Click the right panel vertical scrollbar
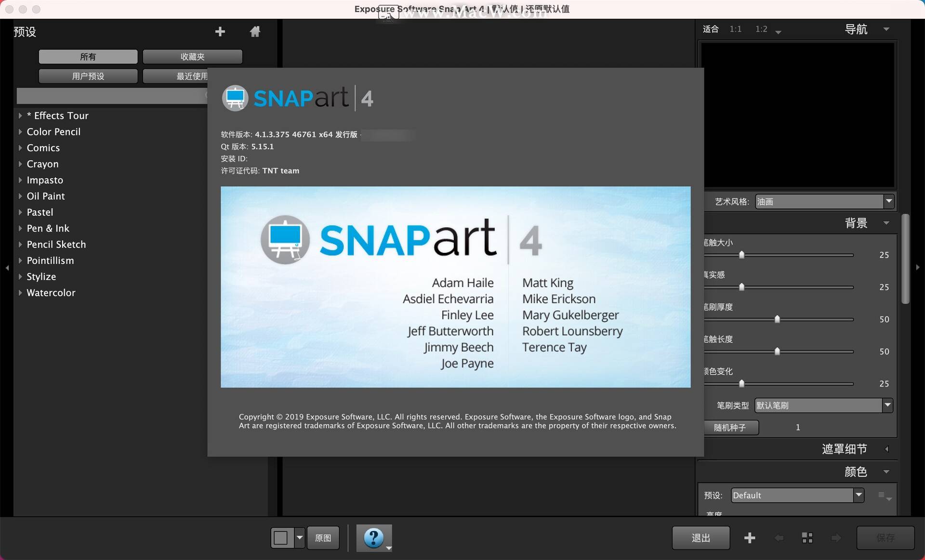Viewport: 925px width, 560px height. 906,259
